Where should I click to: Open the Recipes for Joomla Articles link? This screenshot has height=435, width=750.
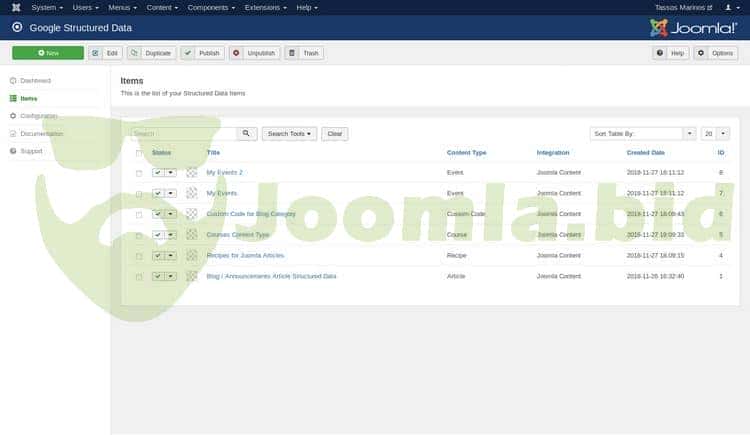(245, 255)
